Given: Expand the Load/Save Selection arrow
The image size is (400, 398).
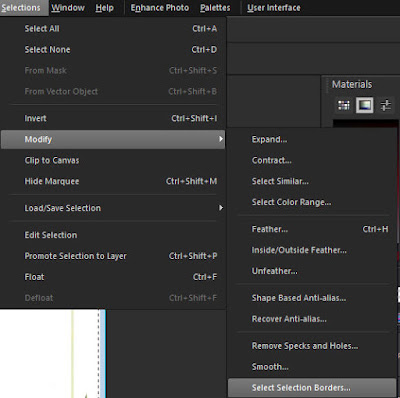Looking at the screenshot, I should [x=221, y=208].
